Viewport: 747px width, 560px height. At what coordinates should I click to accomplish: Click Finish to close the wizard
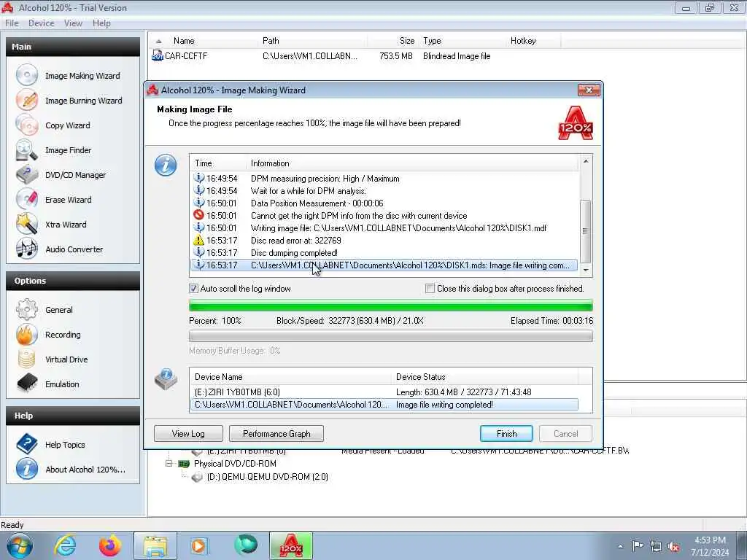(506, 433)
